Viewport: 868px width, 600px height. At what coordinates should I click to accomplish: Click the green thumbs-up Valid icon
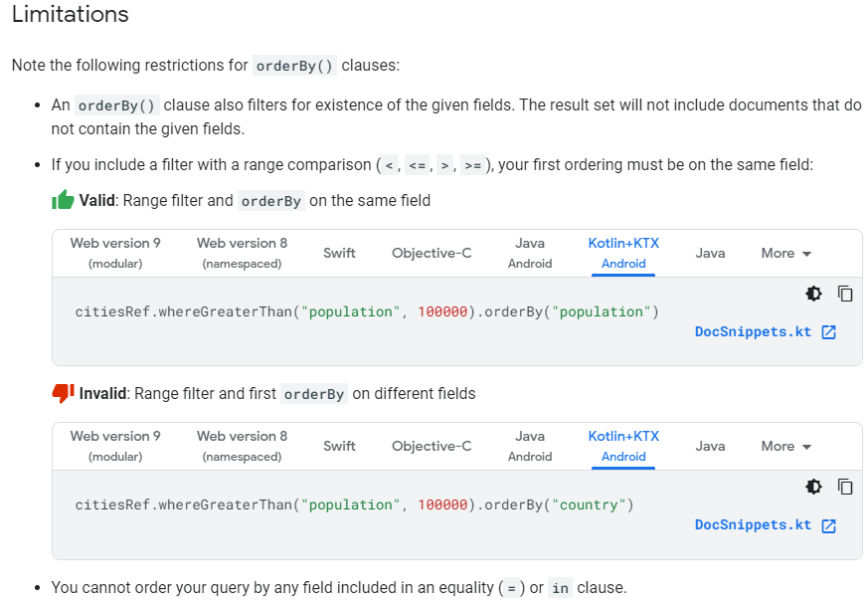tap(63, 200)
